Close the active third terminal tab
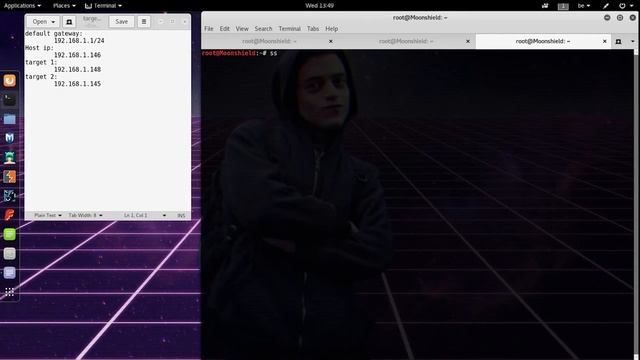Screen dimensions: 640x360 (604, 41)
